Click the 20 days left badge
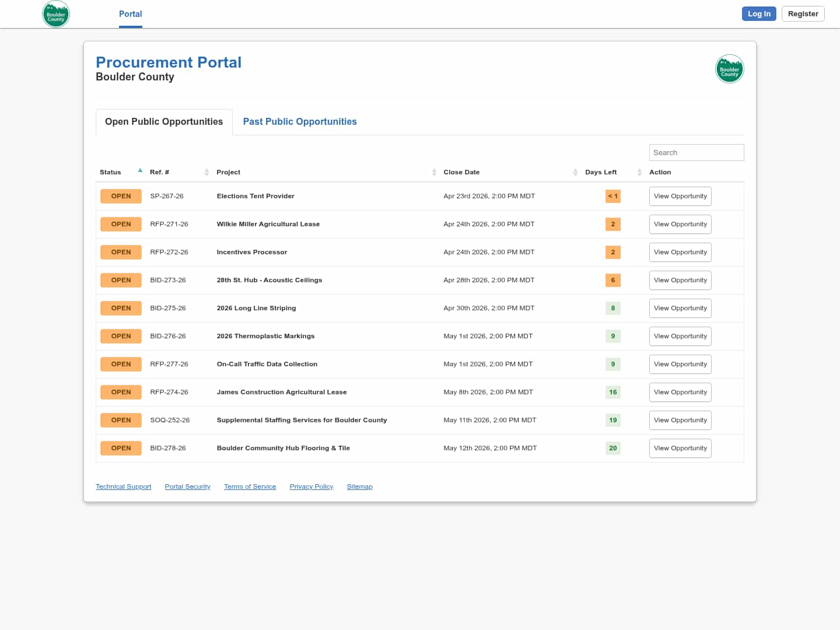This screenshot has height=630, width=840. (612, 449)
